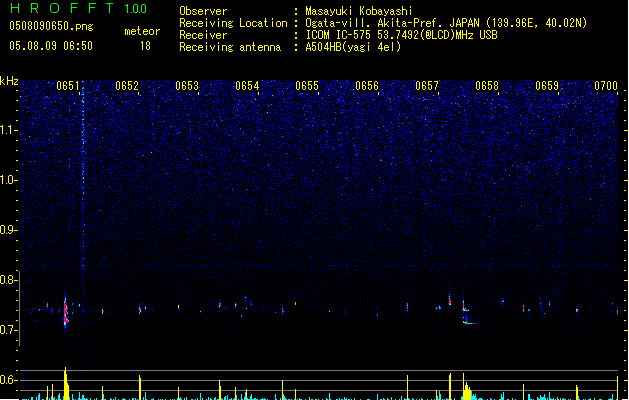
Task: Click the meteor count value 18
Action: click(x=145, y=46)
